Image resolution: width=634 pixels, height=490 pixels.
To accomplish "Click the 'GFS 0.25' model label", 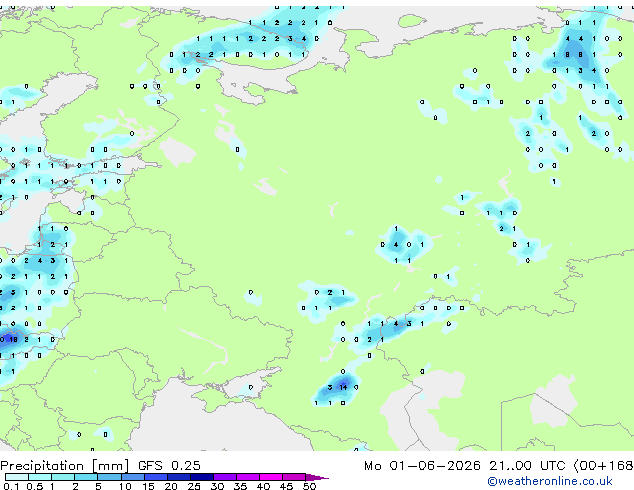I will click(169, 466).
